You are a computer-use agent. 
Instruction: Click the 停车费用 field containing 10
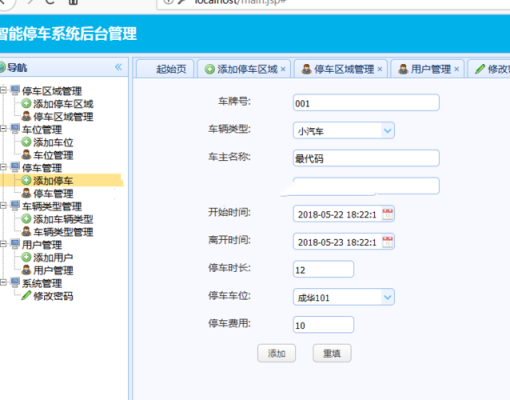click(x=323, y=325)
